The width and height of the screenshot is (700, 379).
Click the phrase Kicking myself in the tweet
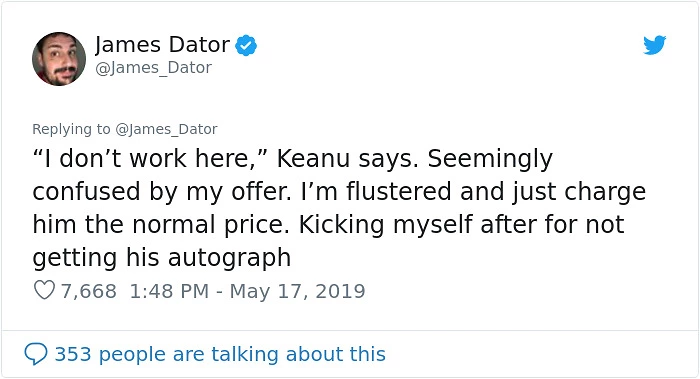click(386, 225)
